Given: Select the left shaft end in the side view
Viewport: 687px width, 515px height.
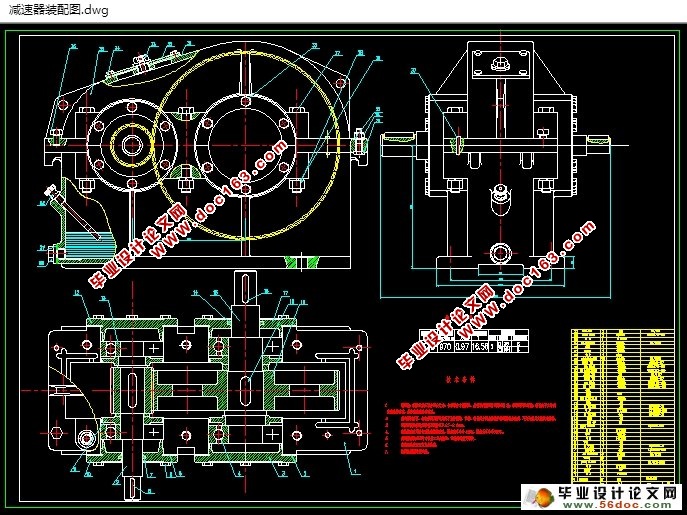Looking at the screenshot, I should point(398,145).
